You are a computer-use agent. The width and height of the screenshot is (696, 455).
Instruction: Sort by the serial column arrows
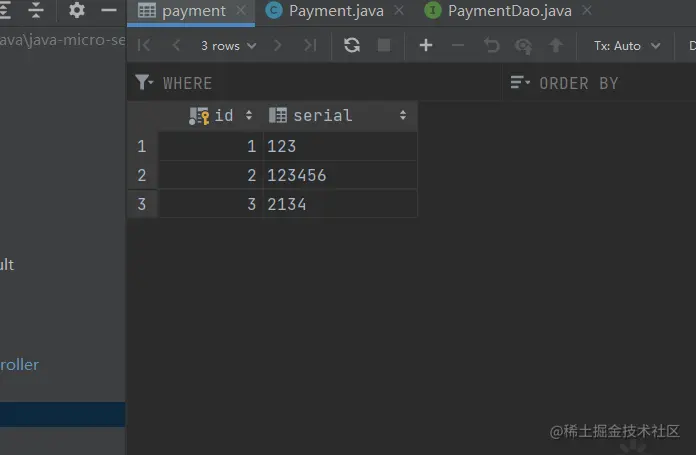(403, 115)
